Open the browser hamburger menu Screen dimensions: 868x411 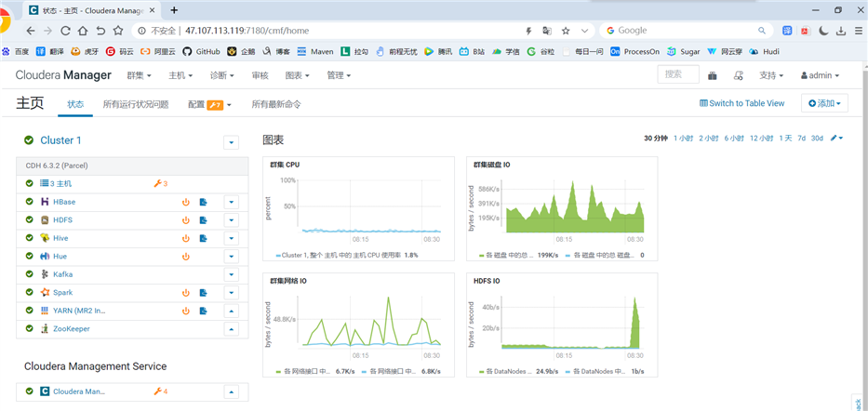(x=858, y=31)
